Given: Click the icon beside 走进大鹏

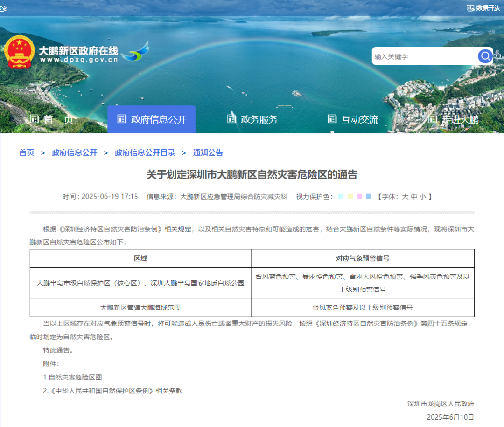Looking at the screenshot, I should 433,119.
